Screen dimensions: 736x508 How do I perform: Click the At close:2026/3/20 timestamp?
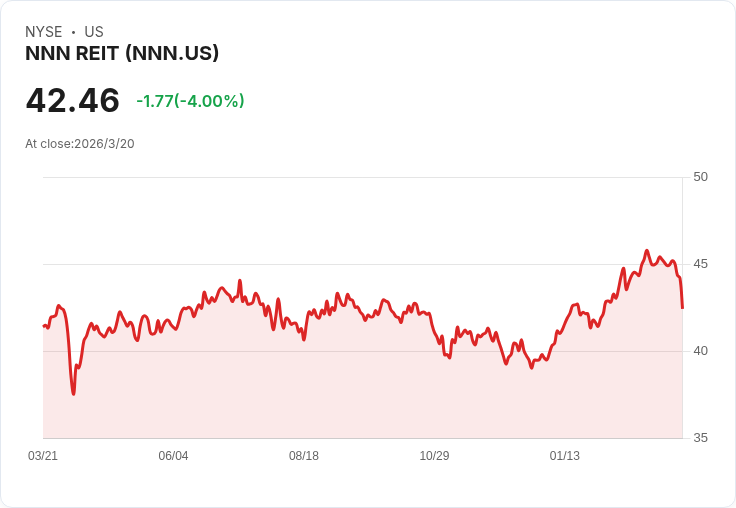80,144
